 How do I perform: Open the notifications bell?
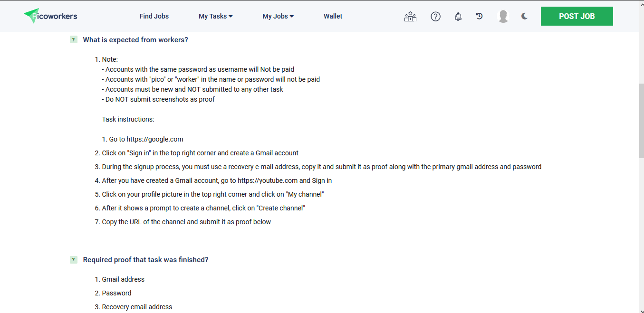point(458,17)
